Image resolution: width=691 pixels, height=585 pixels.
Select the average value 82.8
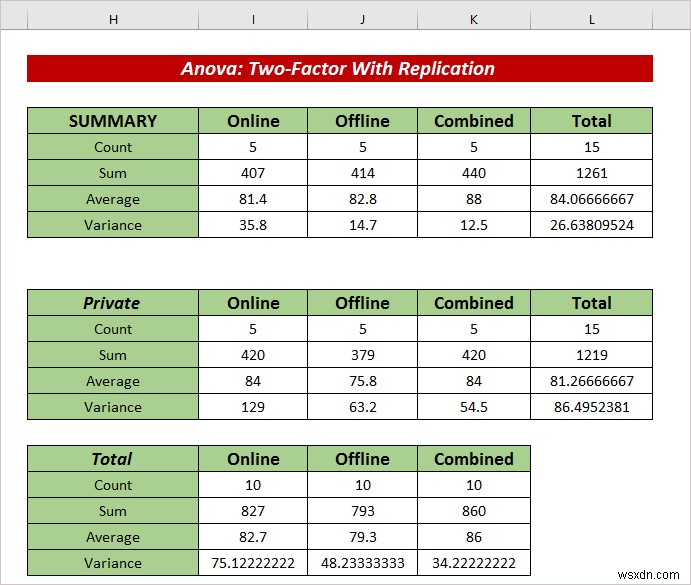[x=362, y=199]
